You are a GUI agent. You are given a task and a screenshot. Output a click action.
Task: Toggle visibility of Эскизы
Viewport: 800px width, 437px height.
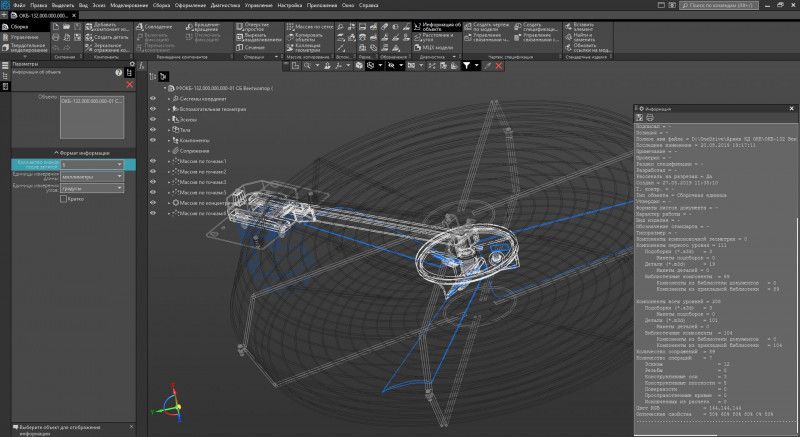click(x=153, y=119)
